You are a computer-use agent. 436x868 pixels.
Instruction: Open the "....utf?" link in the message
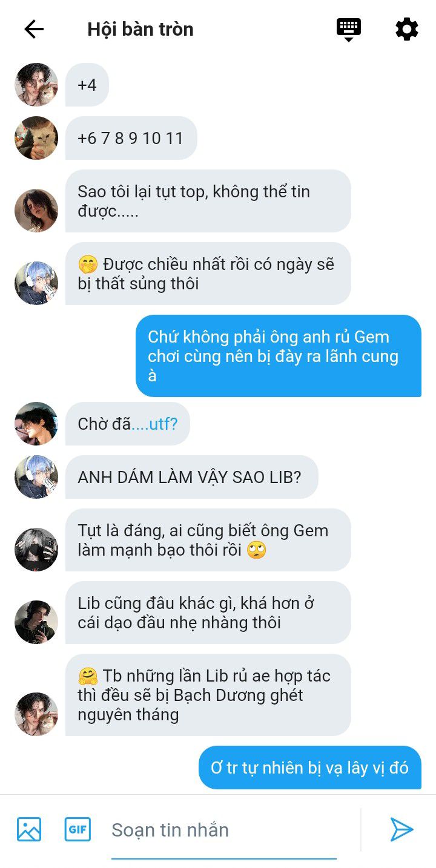pos(154,424)
